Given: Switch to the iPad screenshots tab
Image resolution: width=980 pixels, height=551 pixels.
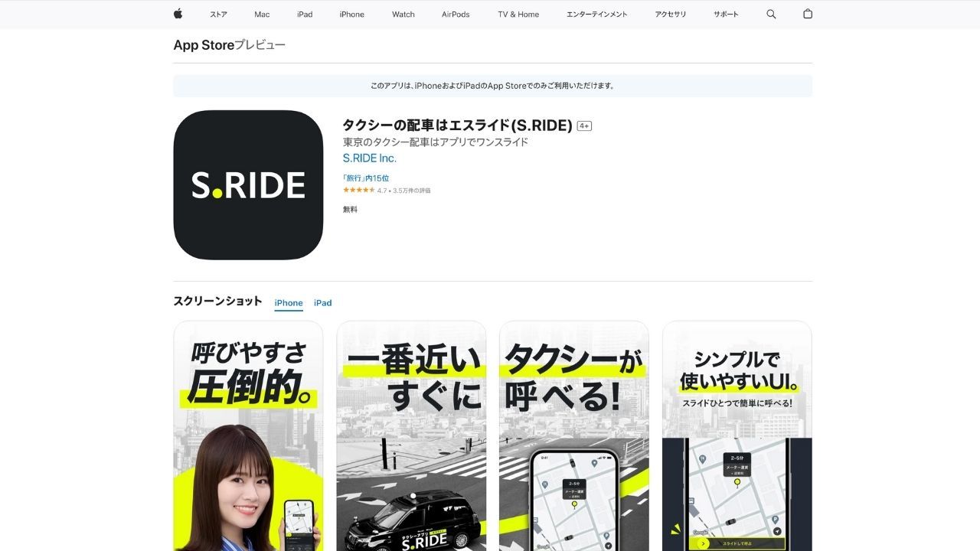Looking at the screenshot, I should point(323,303).
